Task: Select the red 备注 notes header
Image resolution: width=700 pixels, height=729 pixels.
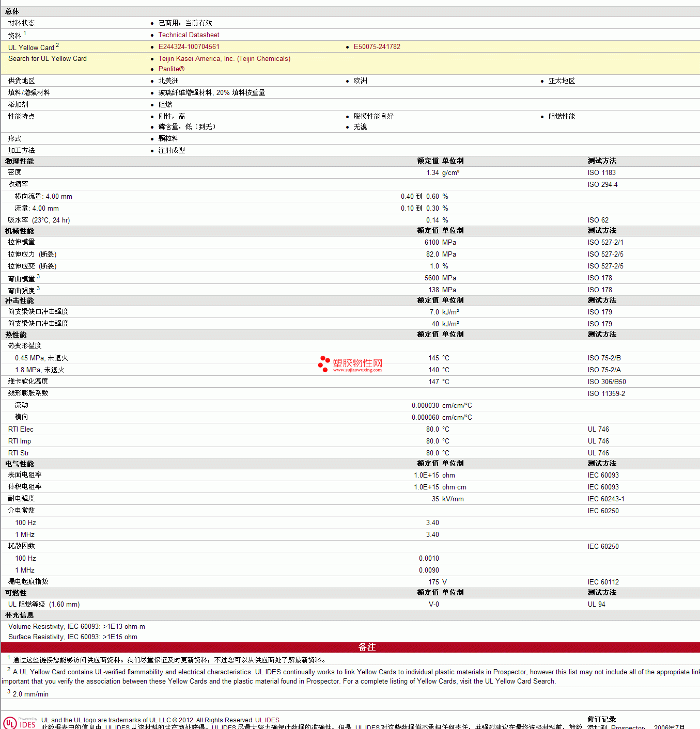Action: click(350, 647)
